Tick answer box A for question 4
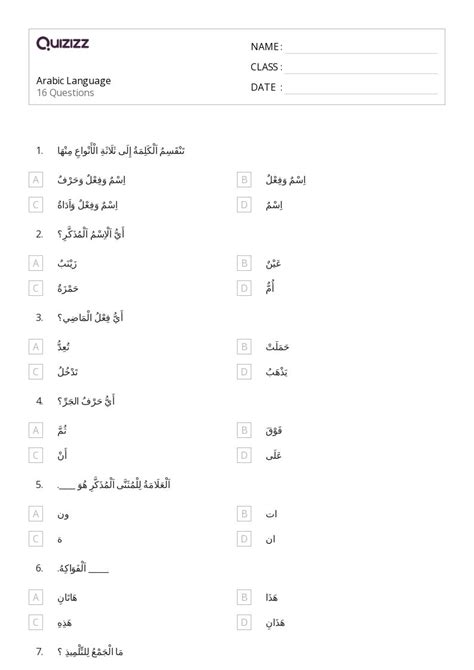474x670 pixels. (x=36, y=430)
